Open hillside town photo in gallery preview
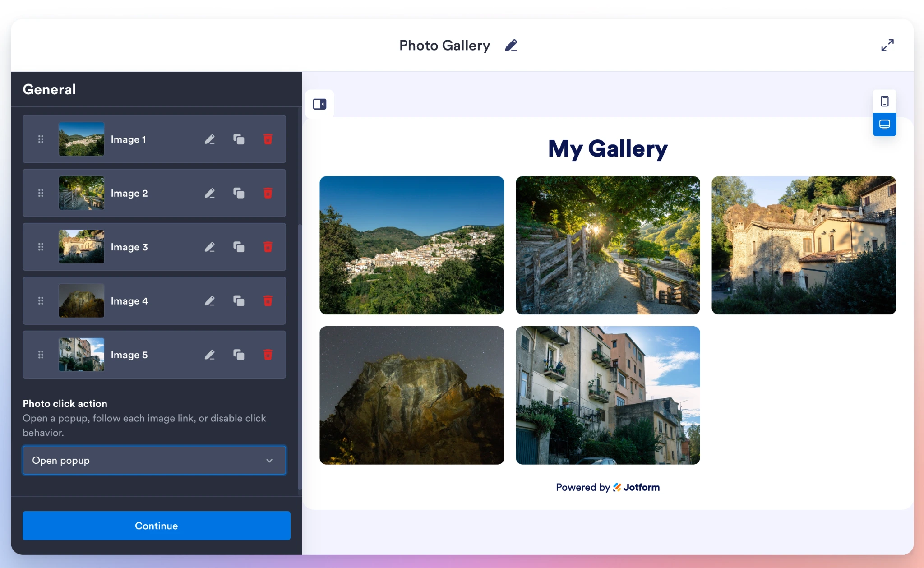This screenshot has width=924, height=568. point(412,245)
